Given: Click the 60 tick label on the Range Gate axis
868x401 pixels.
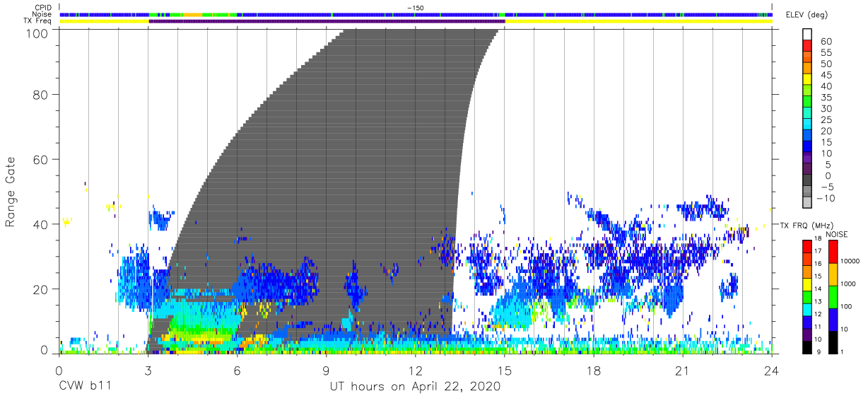Looking at the screenshot, I should (x=41, y=159).
